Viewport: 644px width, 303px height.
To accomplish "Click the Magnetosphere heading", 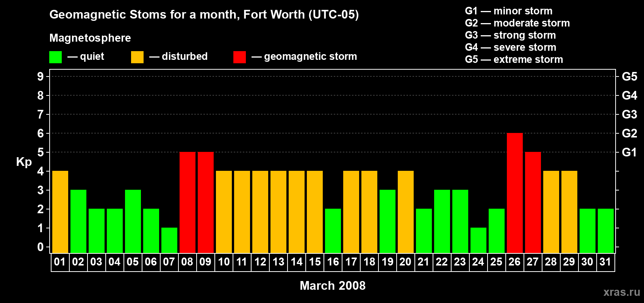I will coord(90,38).
